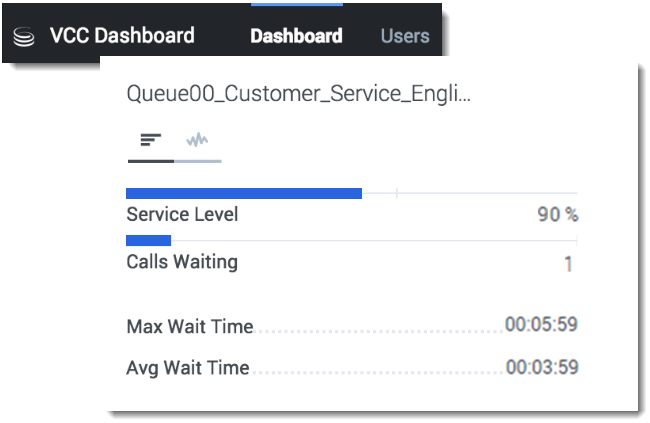Click the threshold tick on Service Level bar
The image size is (650, 423).
point(397,192)
